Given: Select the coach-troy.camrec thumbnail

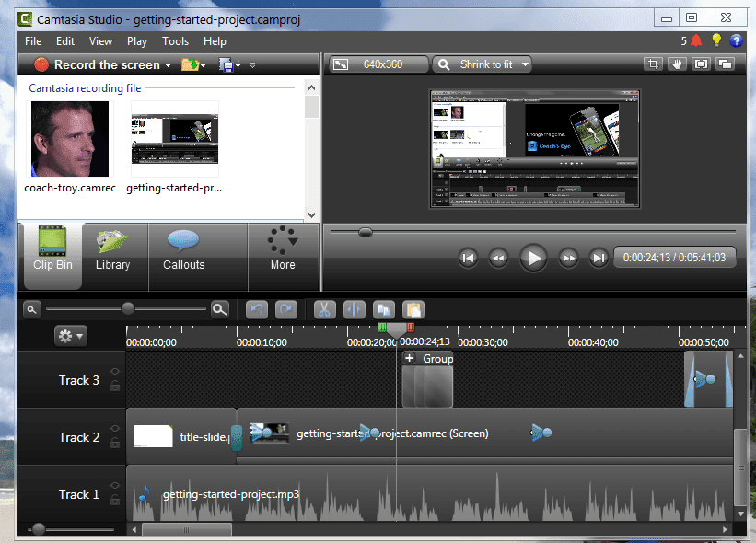Looking at the screenshot, I should [70, 139].
